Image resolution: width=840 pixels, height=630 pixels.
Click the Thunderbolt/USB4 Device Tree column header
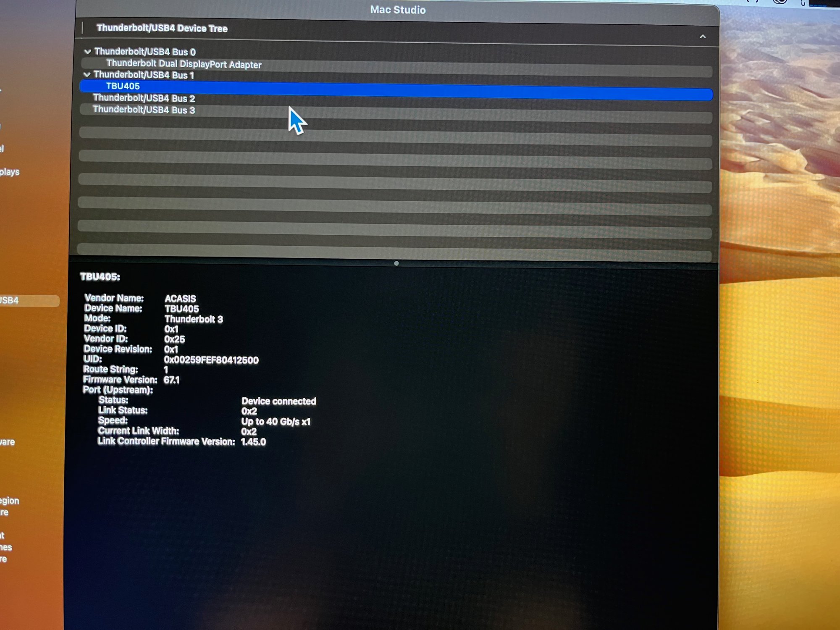pyautogui.click(x=162, y=29)
